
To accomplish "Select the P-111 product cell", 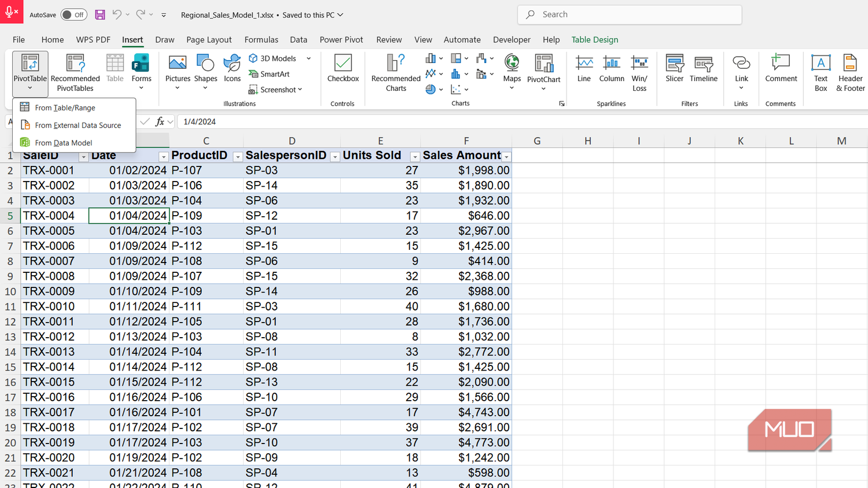I will [x=206, y=306].
